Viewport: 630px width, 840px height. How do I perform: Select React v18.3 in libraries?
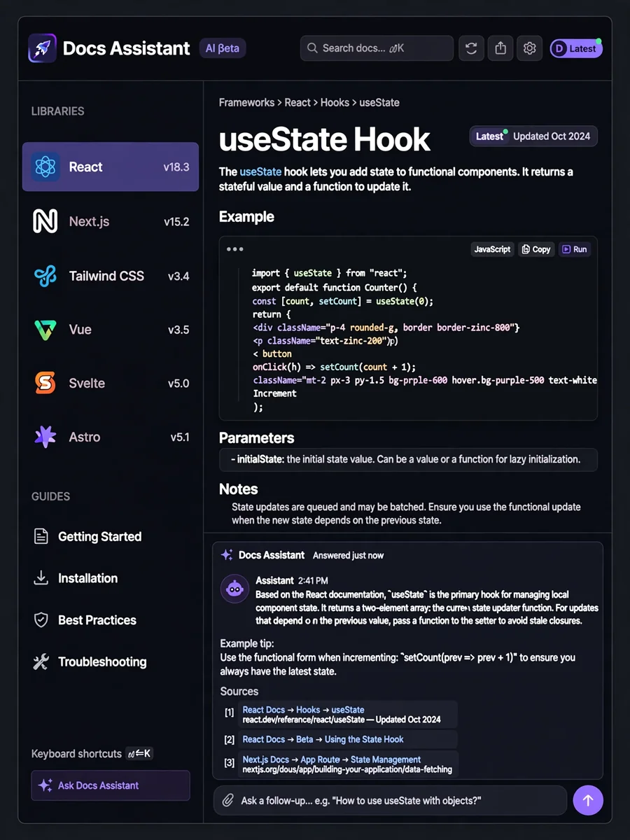coord(111,167)
